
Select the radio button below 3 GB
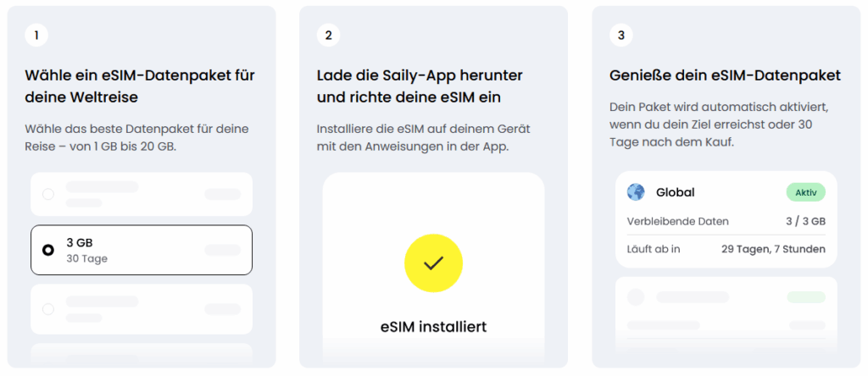tap(48, 309)
